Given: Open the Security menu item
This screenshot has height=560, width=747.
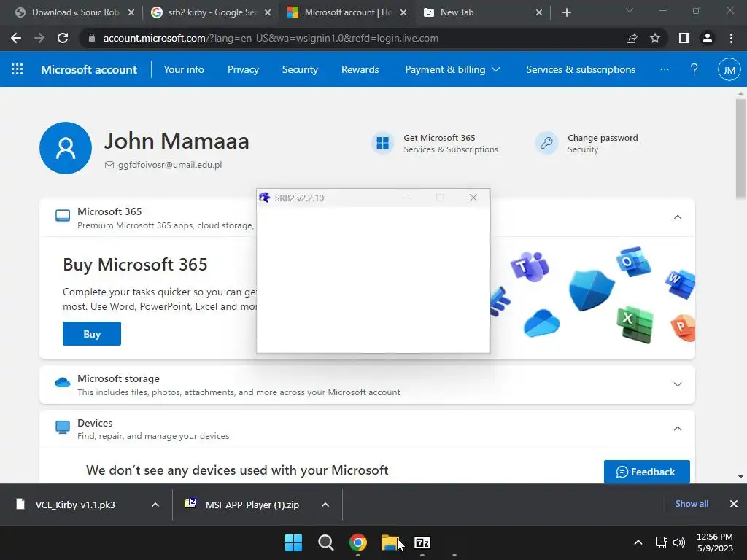Looking at the screenshot, I should [300, 69].
